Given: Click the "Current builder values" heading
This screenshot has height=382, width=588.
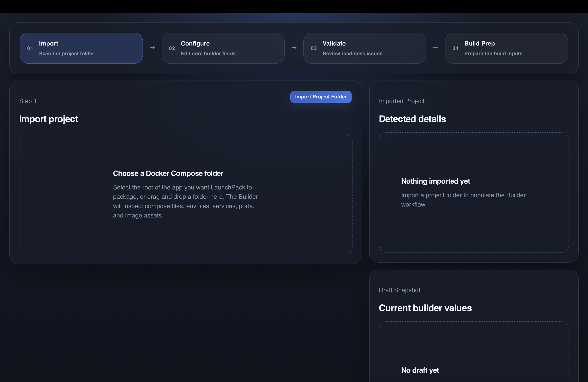Looking at the screenshot, I should click(425, 308).
